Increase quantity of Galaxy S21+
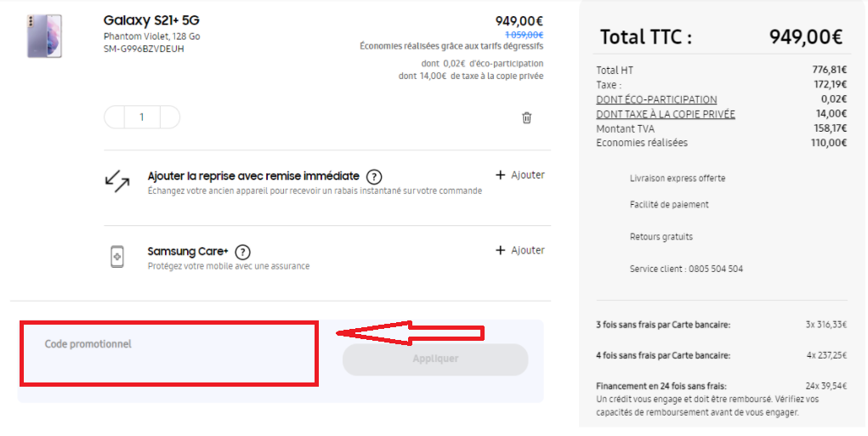This screenshot has height=436, width=868. [170, 117]
